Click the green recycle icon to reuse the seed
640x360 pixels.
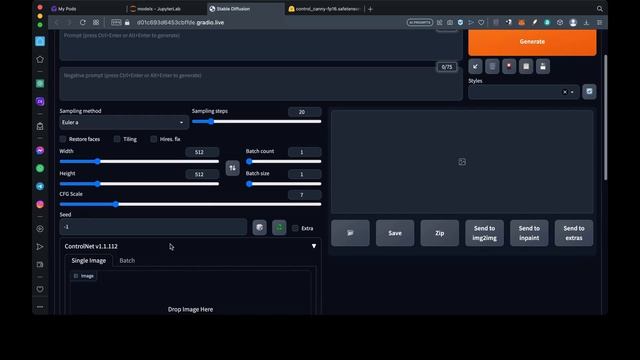point(279,228)
